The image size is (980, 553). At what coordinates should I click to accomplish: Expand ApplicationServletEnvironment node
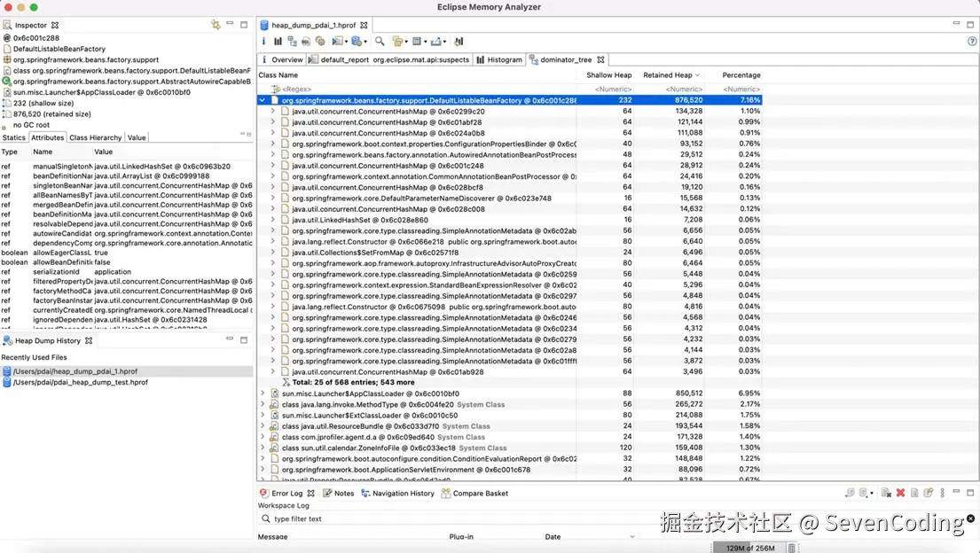(263, 470)
